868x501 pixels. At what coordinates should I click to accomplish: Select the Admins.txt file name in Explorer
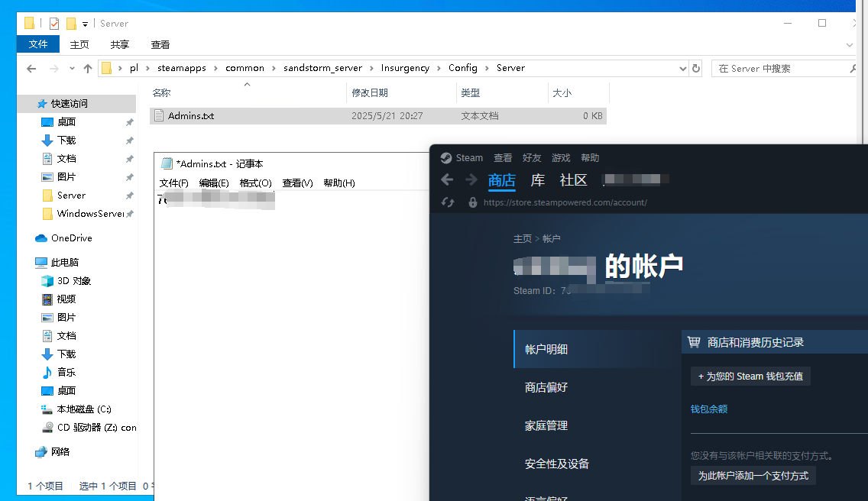pyautogui.click(x=191, y=115)
